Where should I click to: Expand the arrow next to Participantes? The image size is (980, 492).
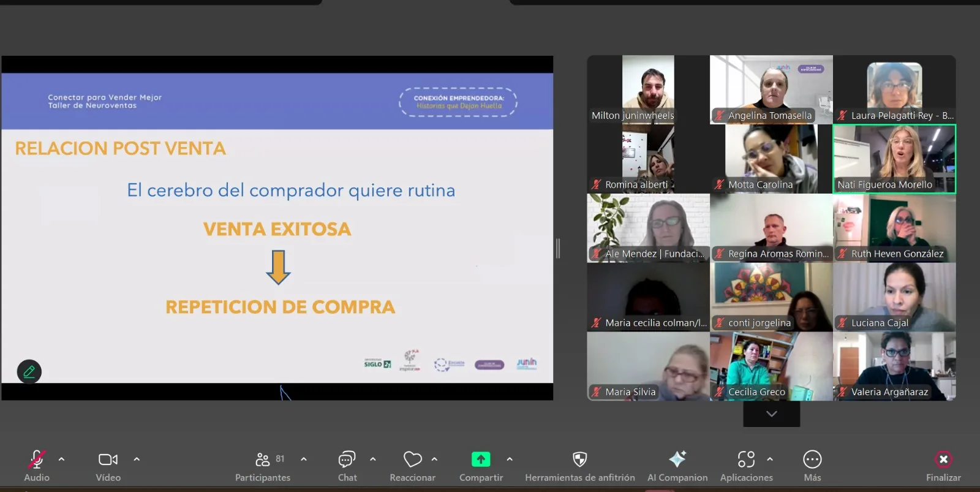[304, 459]
